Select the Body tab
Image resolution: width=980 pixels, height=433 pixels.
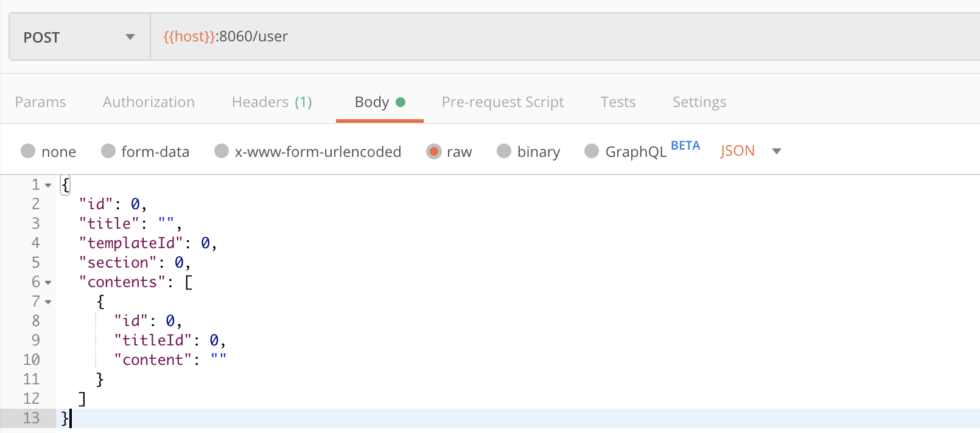pos(379,102)
